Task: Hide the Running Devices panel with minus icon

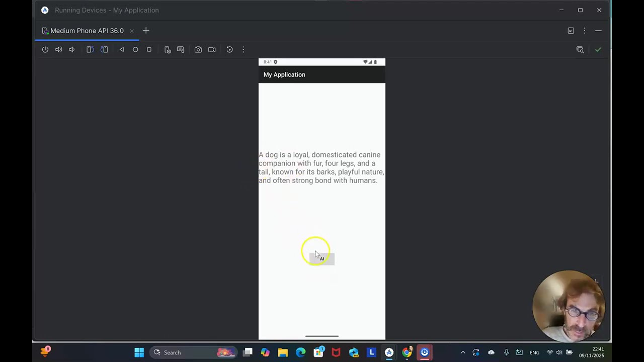Action: tap(598, 31)
